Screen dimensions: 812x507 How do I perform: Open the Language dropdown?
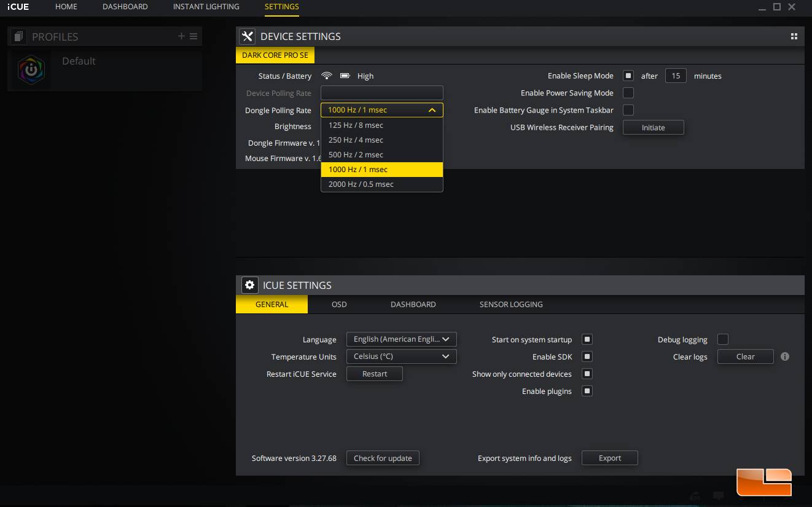[402, 339]
